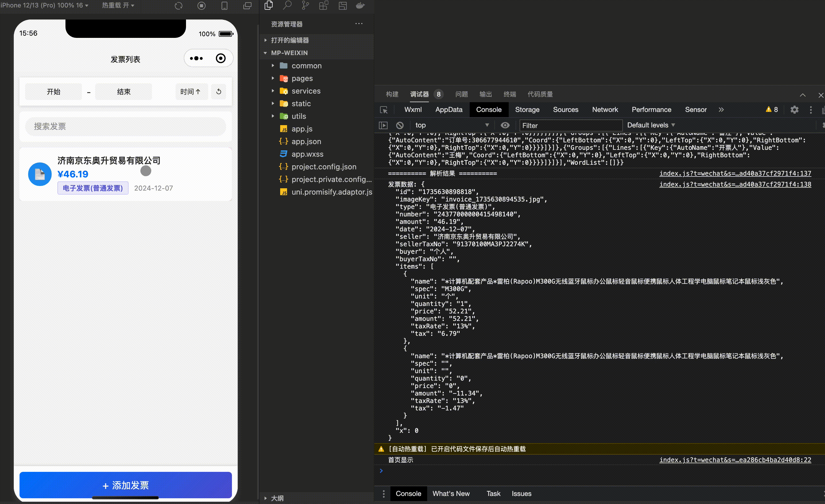Clear the console with the ban icon

click(400, 125)
